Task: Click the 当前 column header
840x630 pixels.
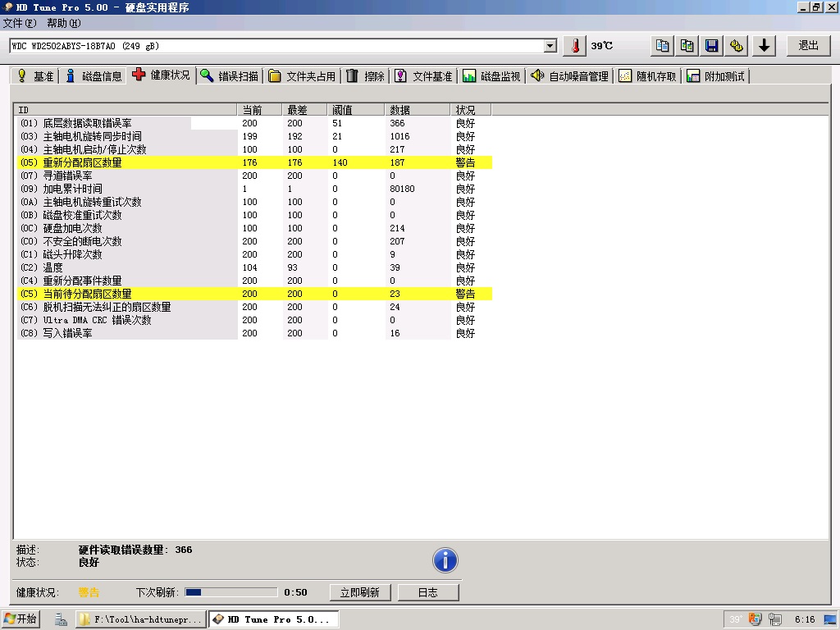Action: [x=260, y=110]
